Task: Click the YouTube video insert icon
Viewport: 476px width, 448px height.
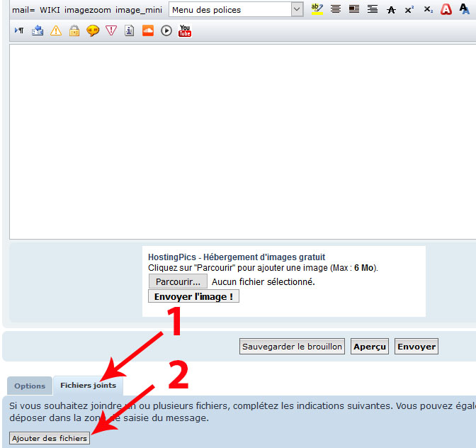Action: point(185,31)
